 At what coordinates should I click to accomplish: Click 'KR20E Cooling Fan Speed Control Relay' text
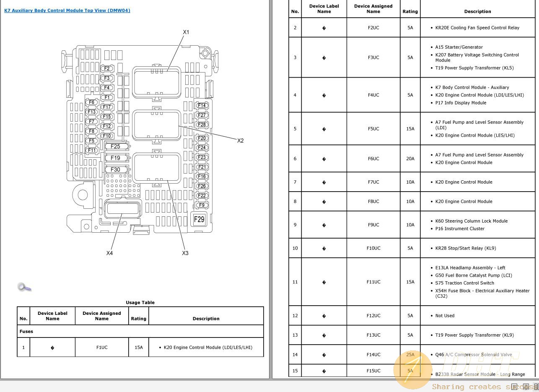pos(477,28)
